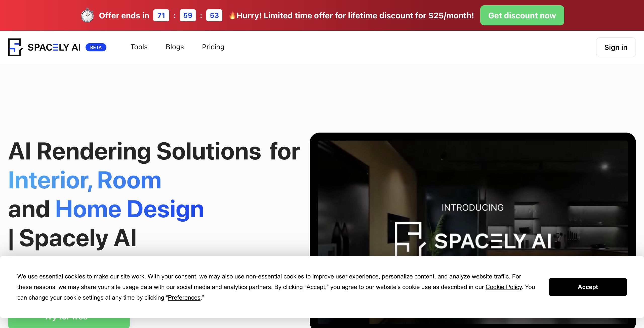Click the Spacely AI logo icon
Screen dimensions: 644x328
click(x=15, y=47)
